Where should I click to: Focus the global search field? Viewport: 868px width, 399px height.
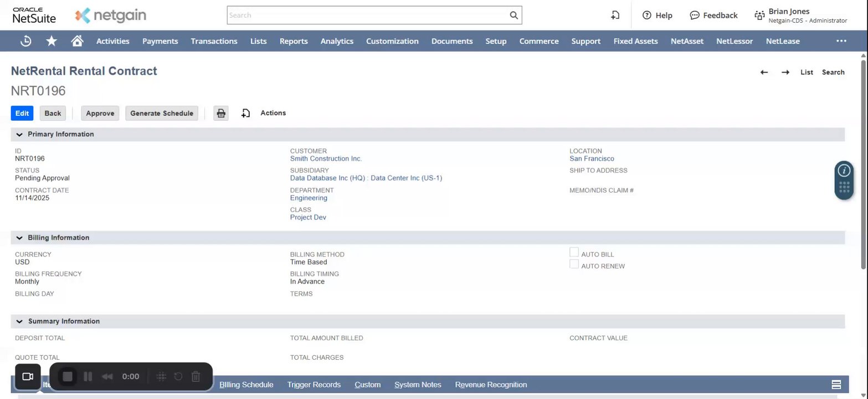(x=368, y=16)
